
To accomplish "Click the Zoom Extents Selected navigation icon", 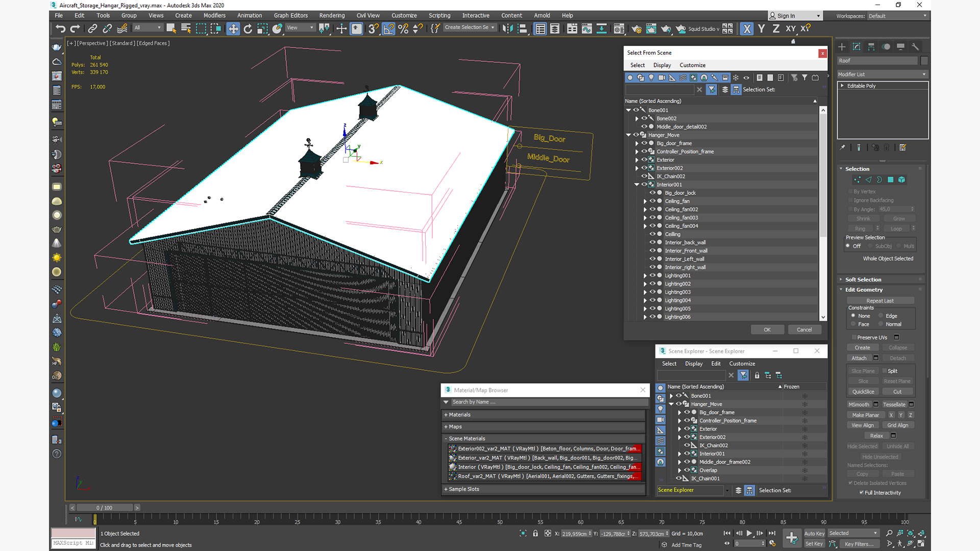I will [911, 533].
